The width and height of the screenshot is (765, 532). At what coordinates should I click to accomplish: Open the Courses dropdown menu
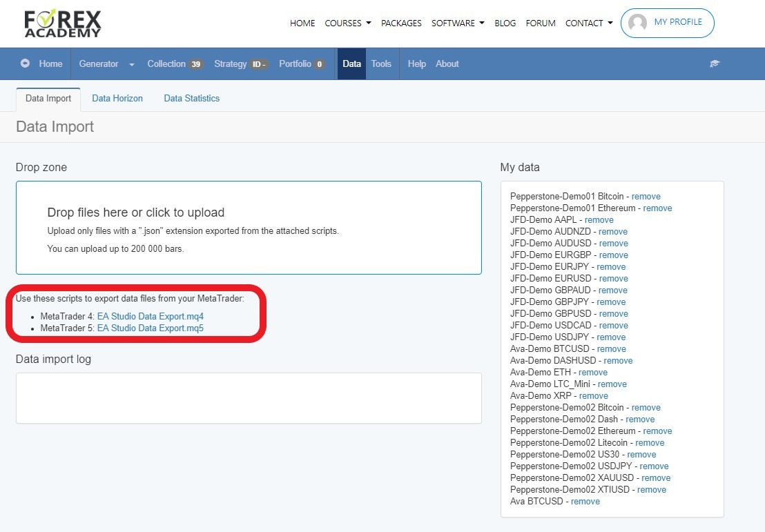click(347, 23)
